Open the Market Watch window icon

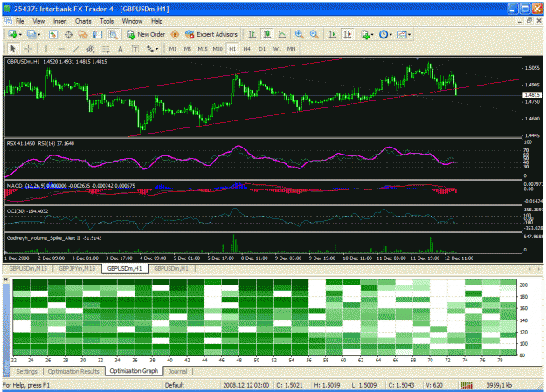[53, 34]
